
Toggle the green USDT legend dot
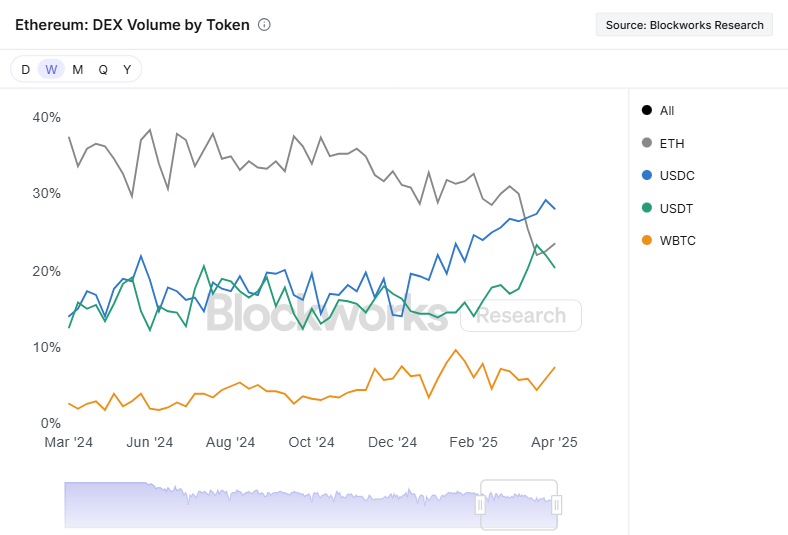coord(647,208)
